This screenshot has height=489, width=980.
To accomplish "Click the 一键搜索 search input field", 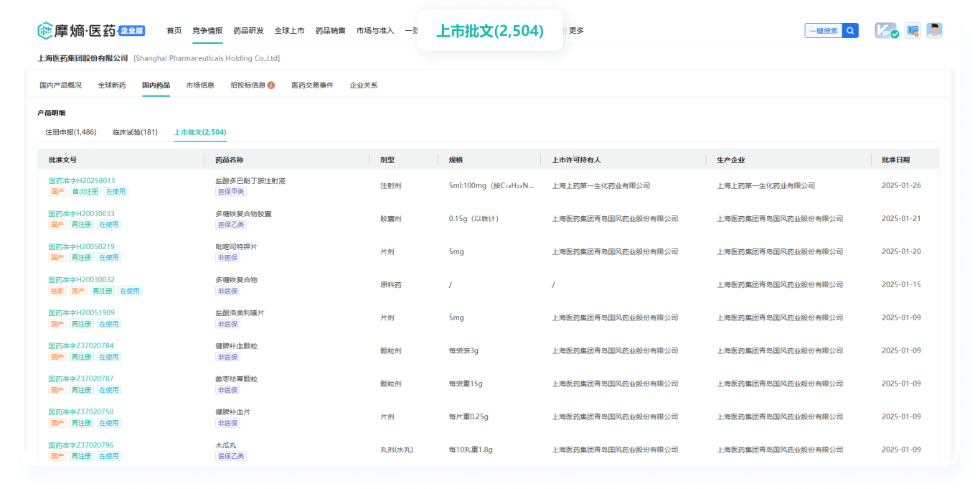I will point(824,30).
